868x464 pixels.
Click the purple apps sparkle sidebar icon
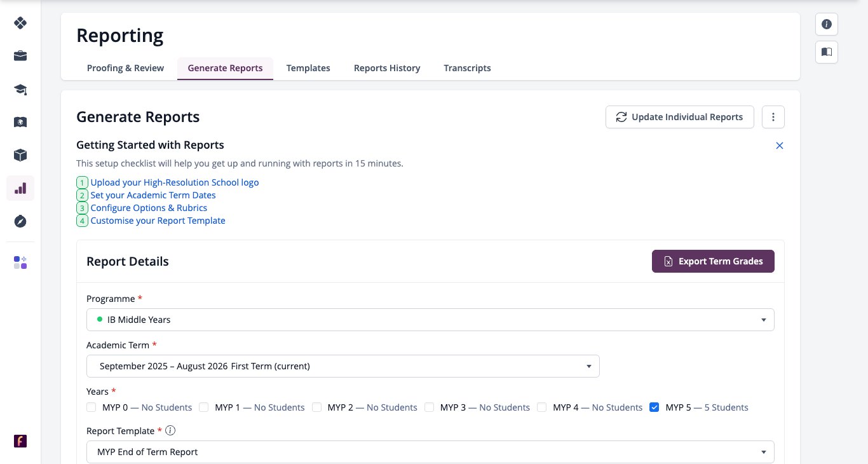pyautogui.click(x=20, y=263)
